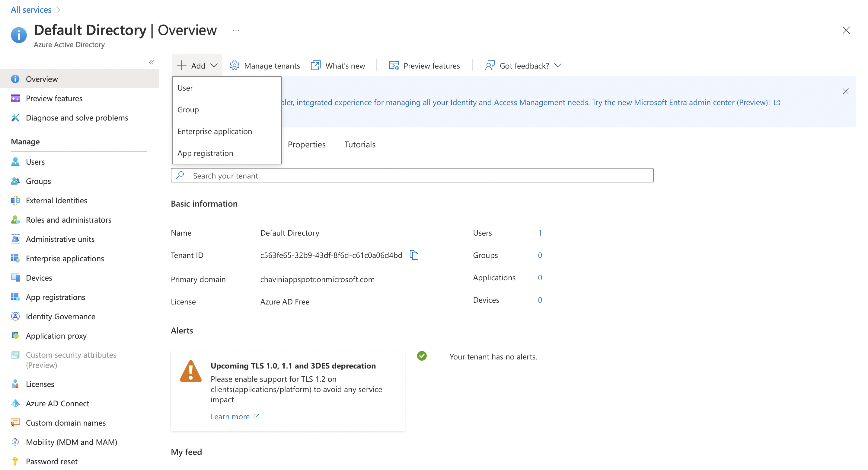868x470 pixels.
Task: Click the Add plus icon
Action: pos(182,65)
